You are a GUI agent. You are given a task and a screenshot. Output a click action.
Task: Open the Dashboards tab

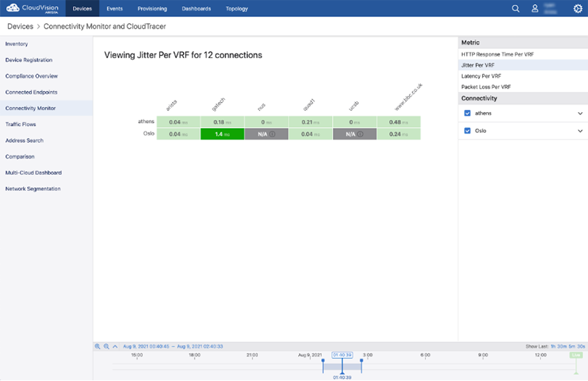(197, 8)
